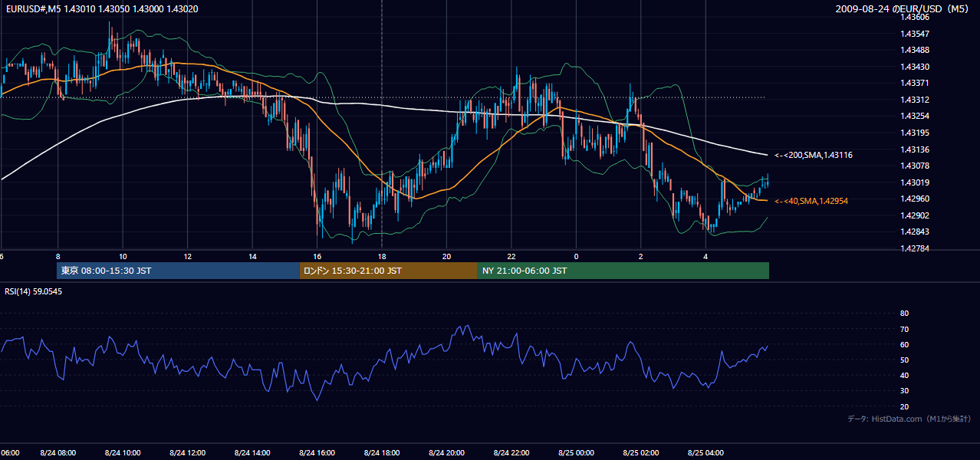Click RSI scale value 70
Screen dimensions: 980x460
(904, 329)
